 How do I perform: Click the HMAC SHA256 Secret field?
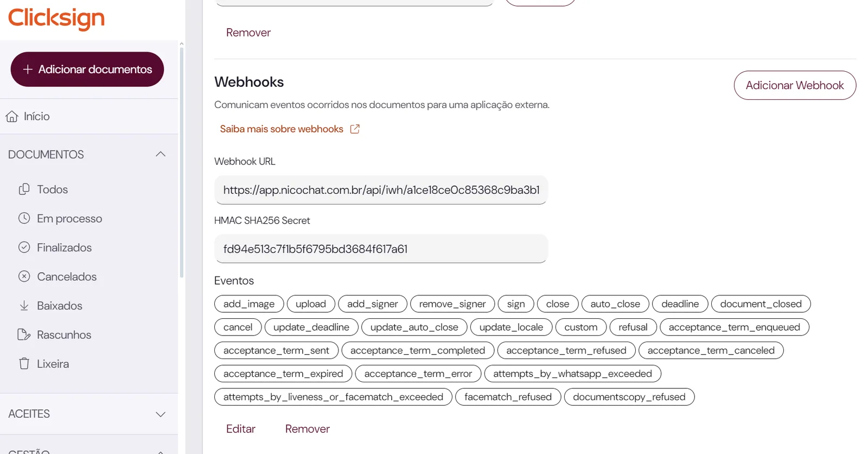click(x=381, y=249)
